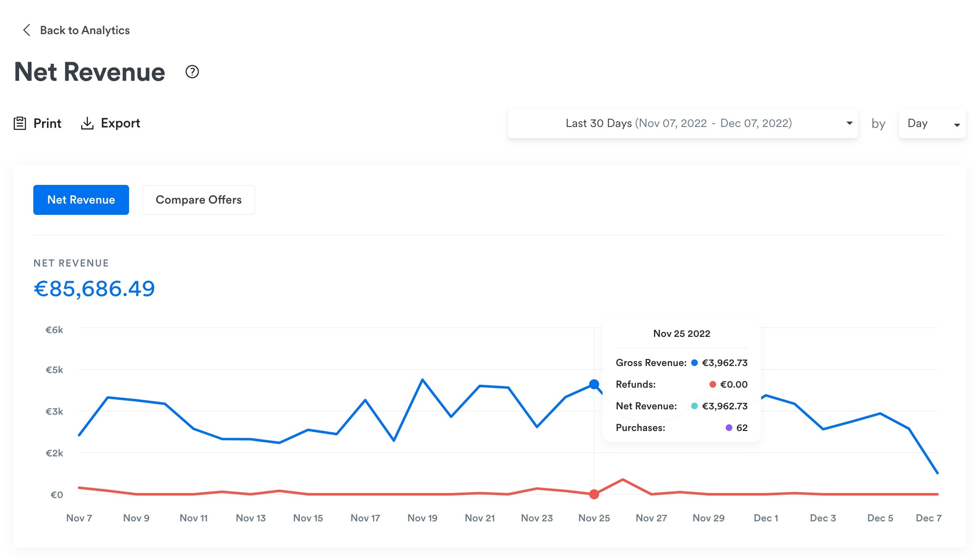Image resolution: width=980 pixels, height=558 pixels.
Task: Open the Last 30 Days date range dropdown
Action: (x=679, y=123)
